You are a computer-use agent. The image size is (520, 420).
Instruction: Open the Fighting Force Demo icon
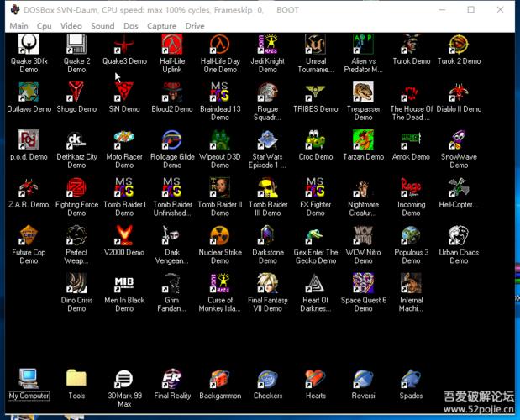click(76, 187)
